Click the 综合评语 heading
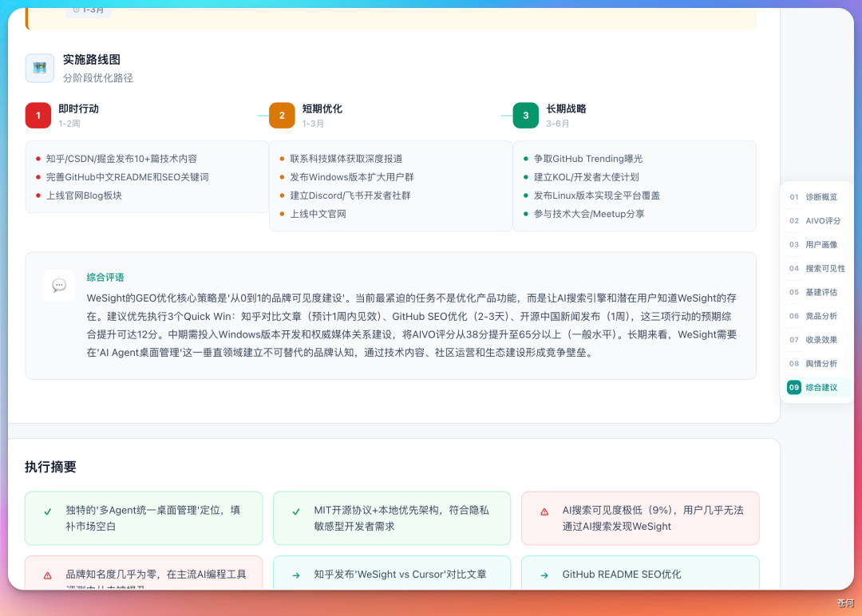This screenshot has width=862, height=616. pos(105,278)
